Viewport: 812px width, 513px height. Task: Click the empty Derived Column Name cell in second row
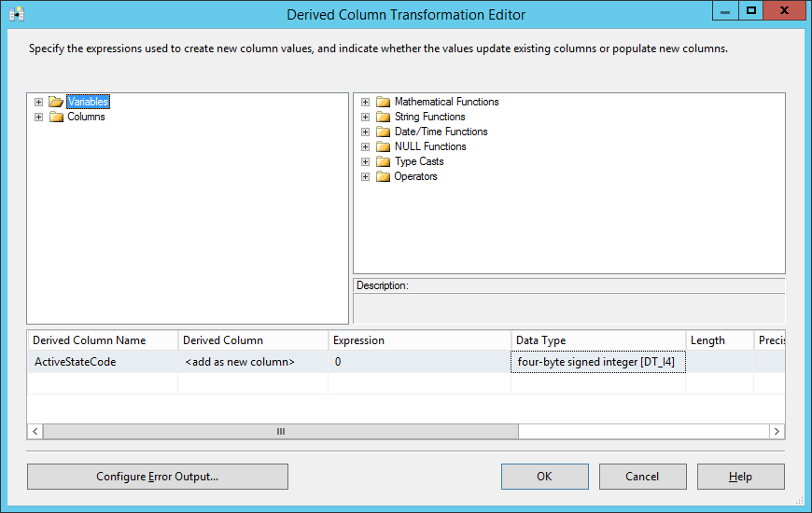(x=103, y=383)
